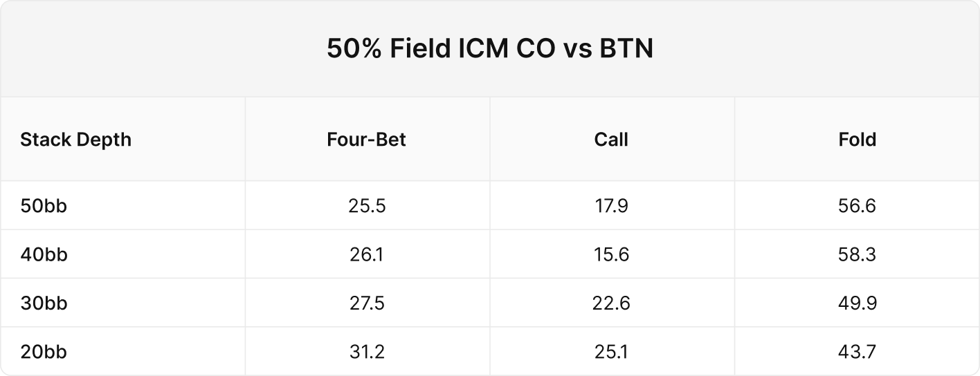
Task: Click the 27.5 Four-Bet cell
Action: click(367, 303)
